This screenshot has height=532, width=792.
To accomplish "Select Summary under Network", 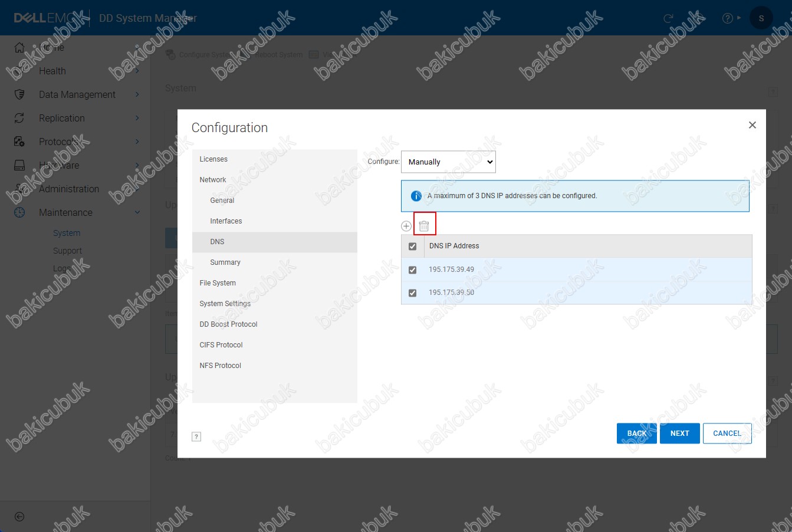I will click(x=275, y=262).
